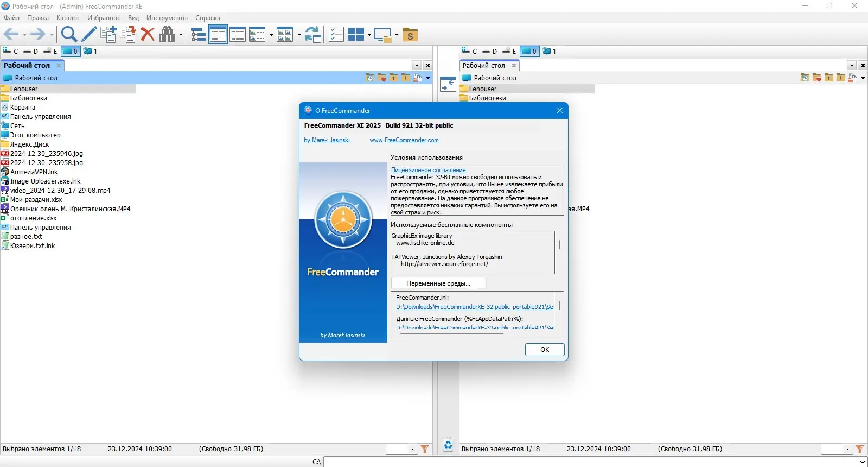The image size is (868, 467).
Task: Open the Избранное menu
Action: 104,18
